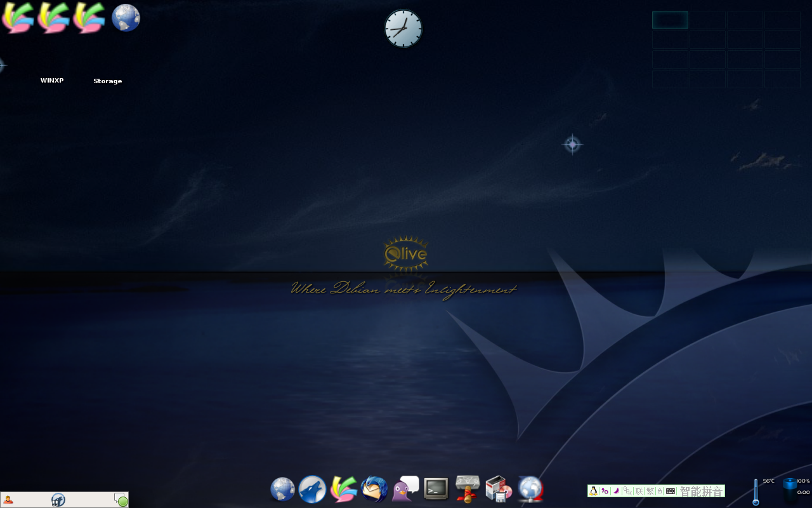Launch the terminal from the dock

[436, 489]
